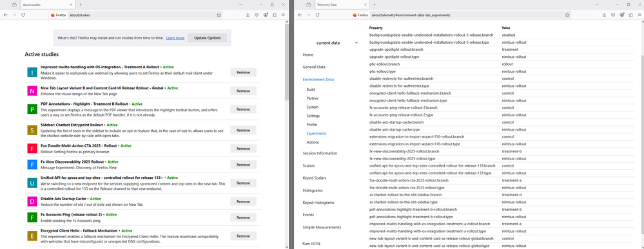Click the Update Options button
644x249 pixels.
pyautogui.click(x=208, y=38)
